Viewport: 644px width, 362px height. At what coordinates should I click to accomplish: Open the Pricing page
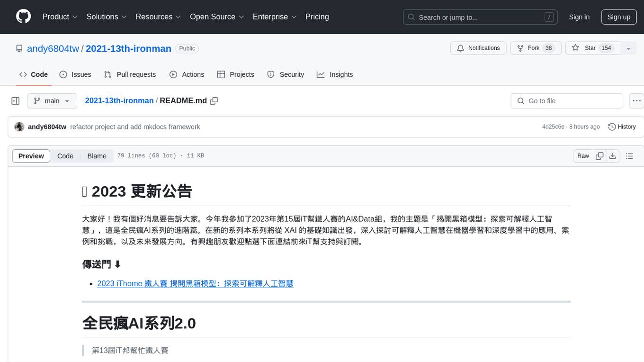tap(317, 17)
